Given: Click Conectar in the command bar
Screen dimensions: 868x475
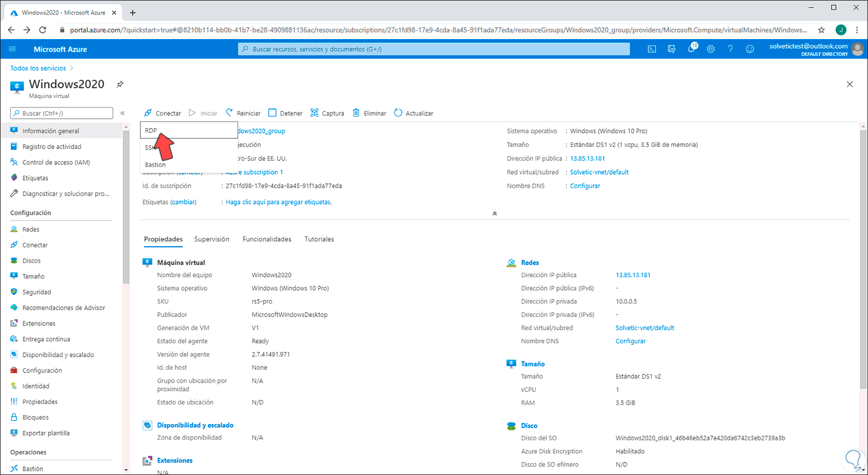Looking at the screenshot, I should (x=163, y=113).
